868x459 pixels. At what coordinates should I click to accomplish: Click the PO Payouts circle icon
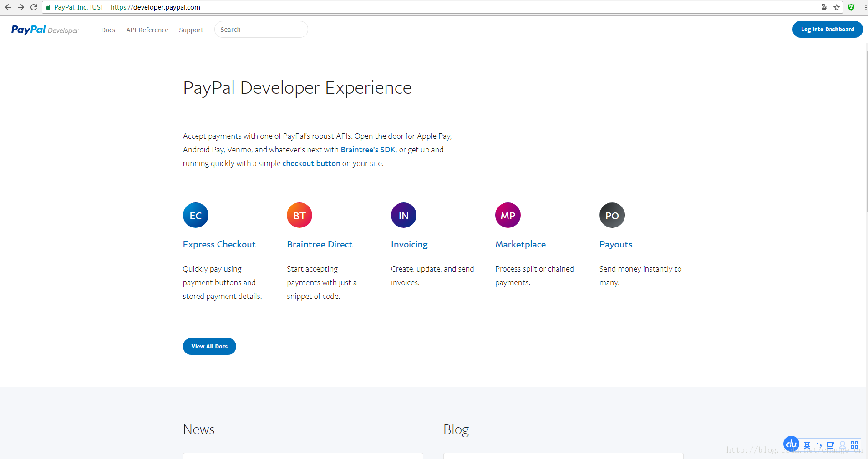[x=612, y=215]
